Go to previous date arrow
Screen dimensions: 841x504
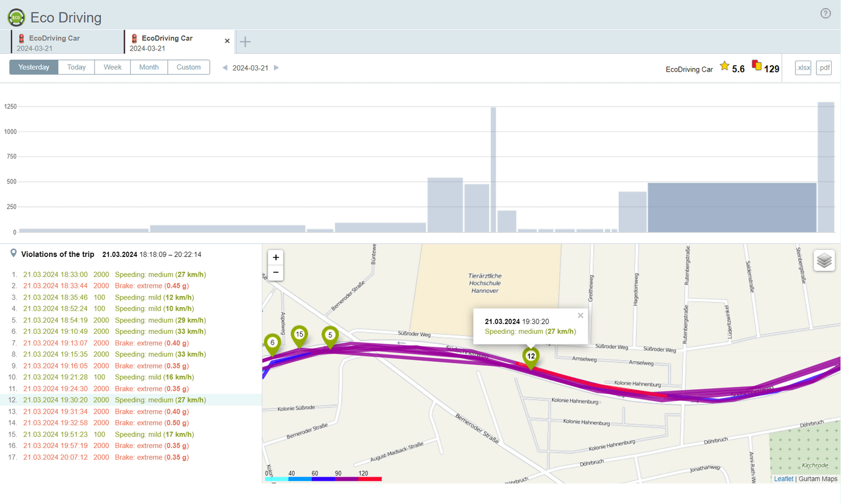[225, 68]
